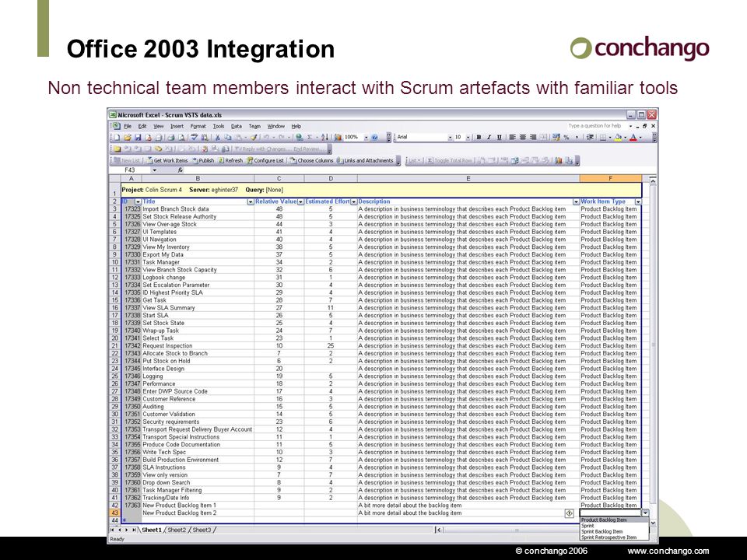Image resolution: width=747 pixels, height=560 pixels.
Task: Open the Fill Color dropdown arrow
Action: 626,137
